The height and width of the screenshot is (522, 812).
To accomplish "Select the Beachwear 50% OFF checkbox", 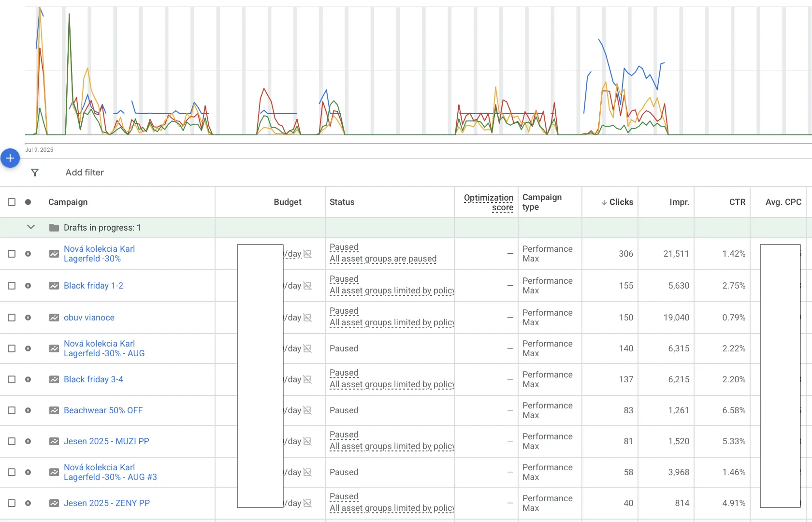I will point(12,410).
